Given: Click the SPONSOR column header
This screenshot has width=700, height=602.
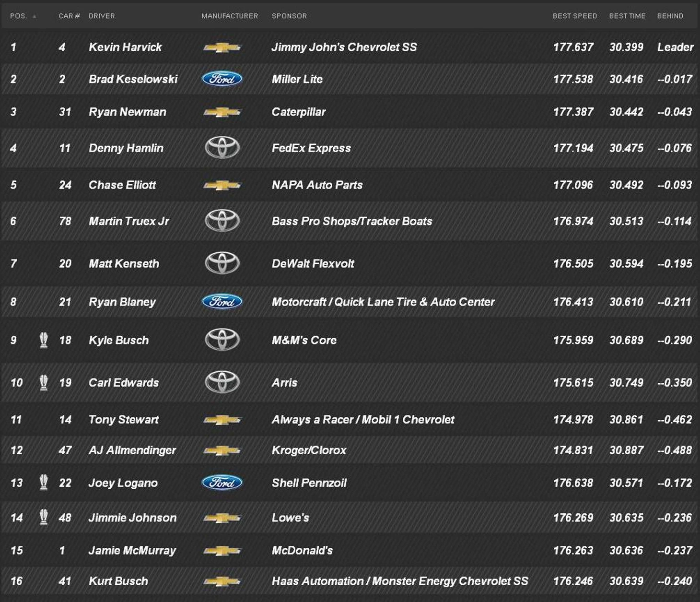Looking at the screenshot, I should pos(289,16).
